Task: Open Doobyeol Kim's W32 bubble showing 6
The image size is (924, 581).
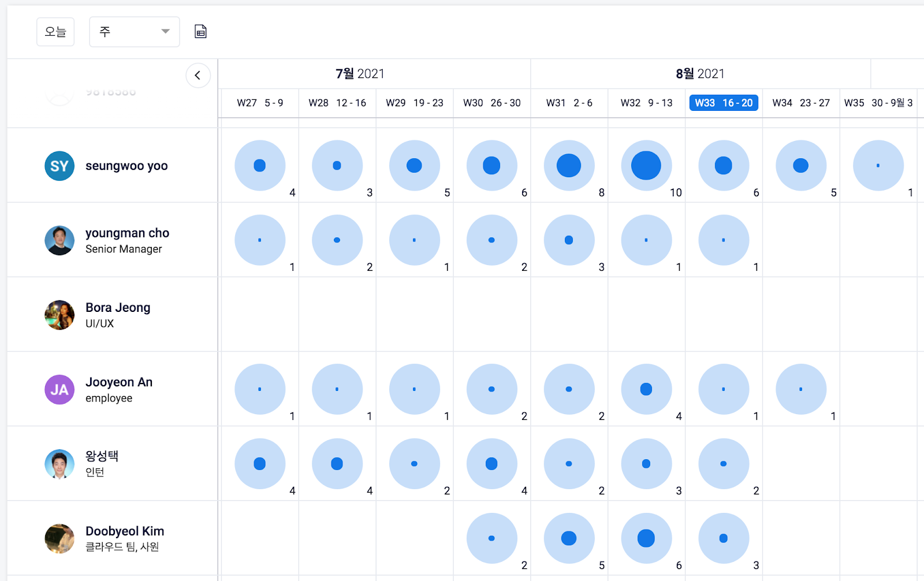Action: coord(646,538)
